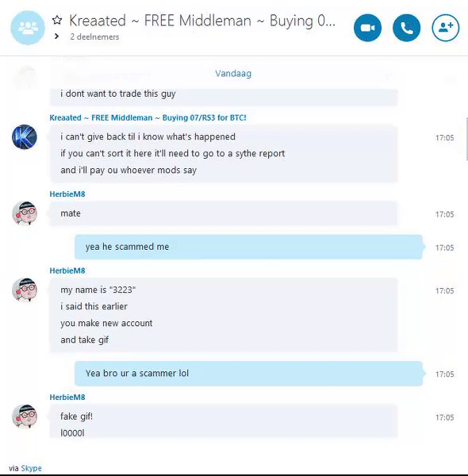Screen dimensions: 468x476
Task: Select the 'yea he scammed me' message bubble
Action: coord(248,247)
